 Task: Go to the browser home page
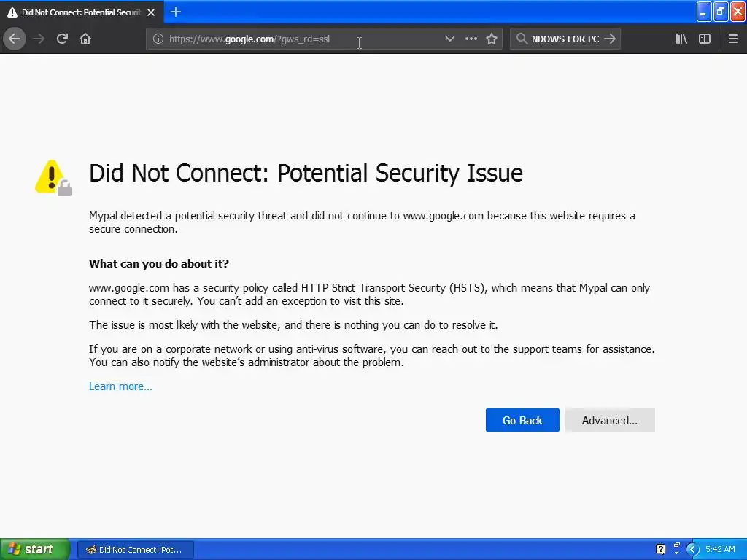tap(85, 39)
